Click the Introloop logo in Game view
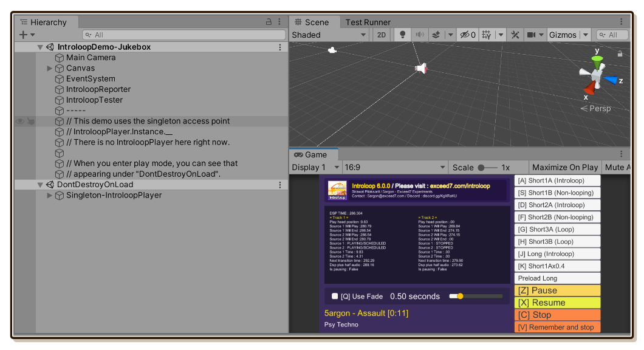644x350 pixels. [337, 191]
